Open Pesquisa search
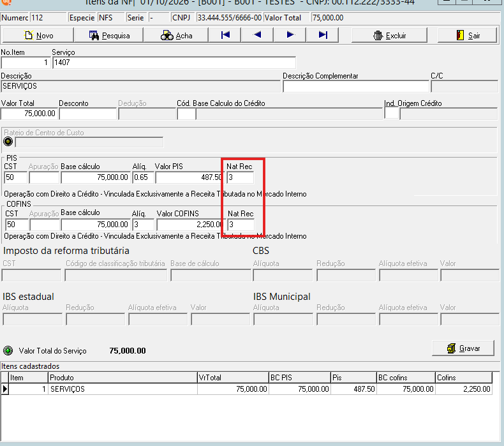This screenshot has height=446, width=504. pyautogui.click(x=108, y=35)
